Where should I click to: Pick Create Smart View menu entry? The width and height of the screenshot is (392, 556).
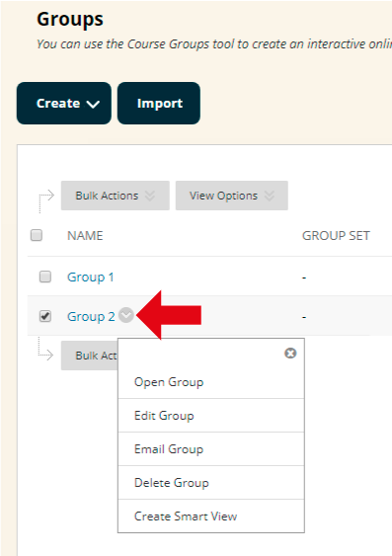coord(211,516)
